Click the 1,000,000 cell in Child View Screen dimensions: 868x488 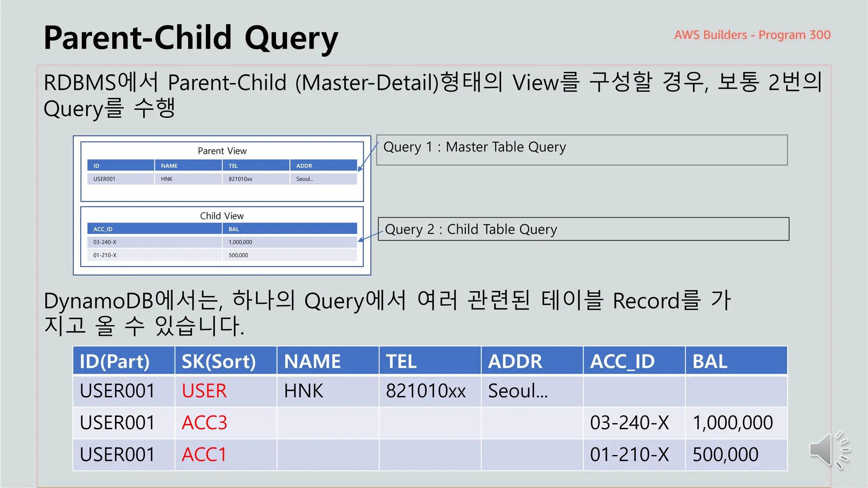click(x=290, y=242)
